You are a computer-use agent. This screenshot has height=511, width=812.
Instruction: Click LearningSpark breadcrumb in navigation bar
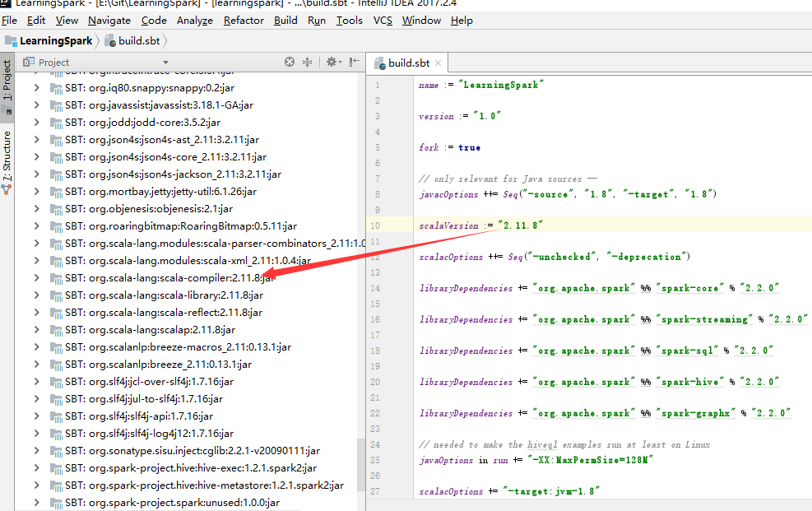click(x=49, y=41)
